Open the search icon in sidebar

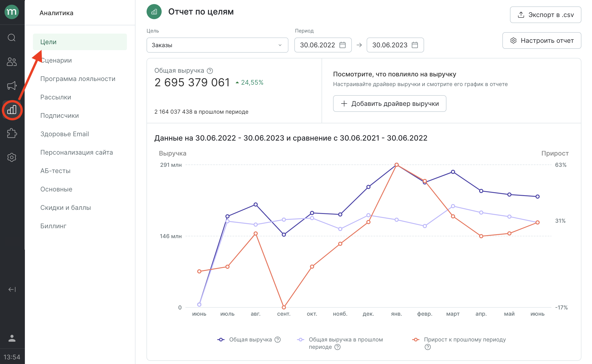pos(12,38)
